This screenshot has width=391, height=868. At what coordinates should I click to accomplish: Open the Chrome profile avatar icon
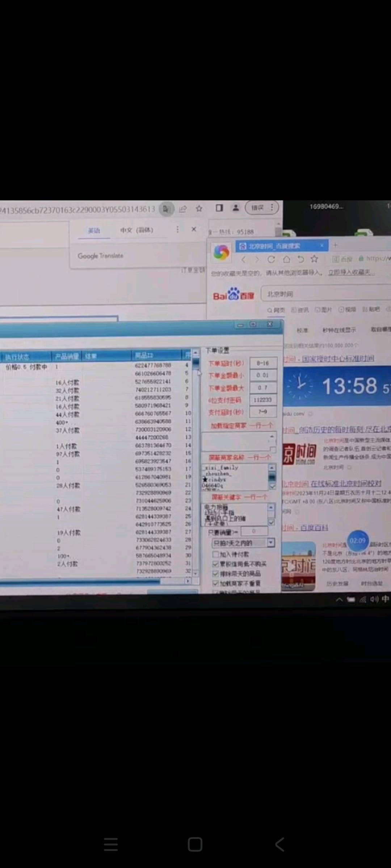point(236,208)
